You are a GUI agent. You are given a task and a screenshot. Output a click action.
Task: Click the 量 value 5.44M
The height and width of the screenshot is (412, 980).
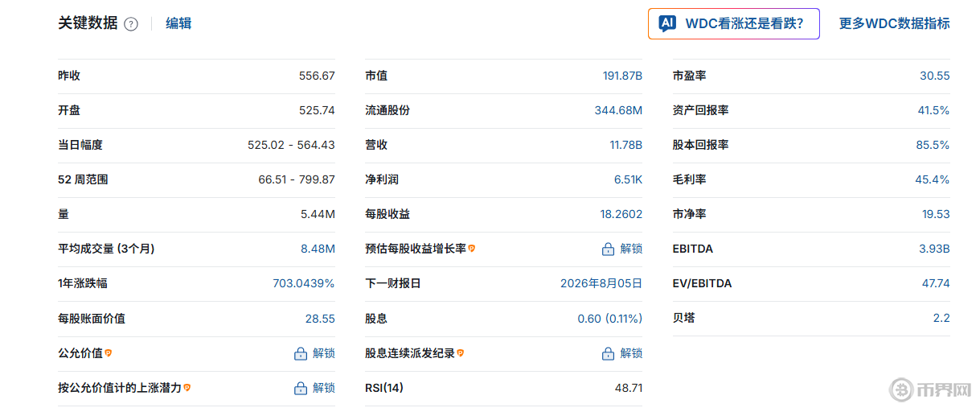point(318,214)
